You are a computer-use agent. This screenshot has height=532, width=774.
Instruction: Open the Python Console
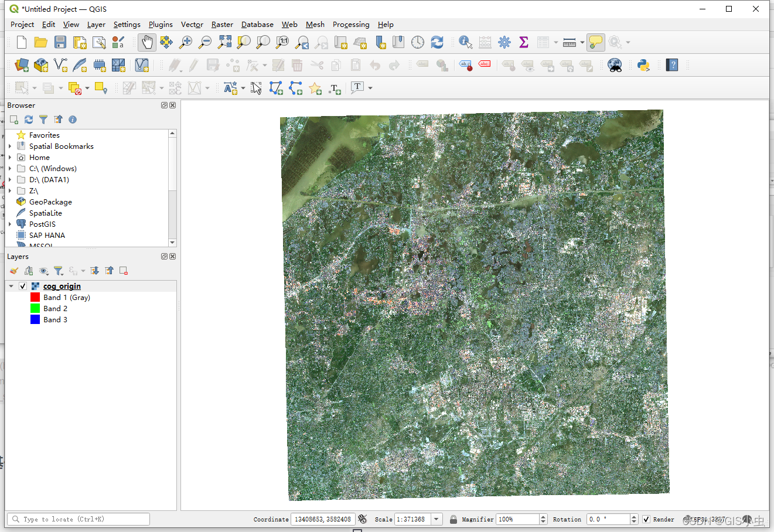pos(644,65)
